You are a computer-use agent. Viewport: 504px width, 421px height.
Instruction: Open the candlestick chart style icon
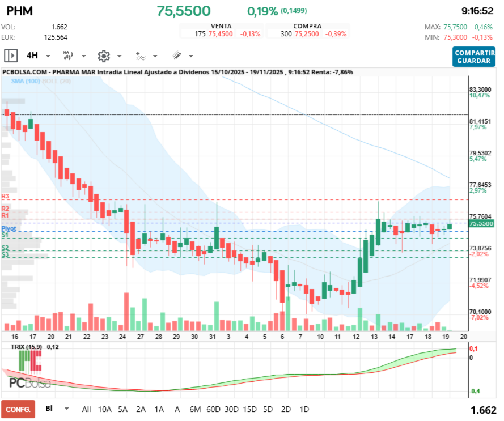point(67,56)
